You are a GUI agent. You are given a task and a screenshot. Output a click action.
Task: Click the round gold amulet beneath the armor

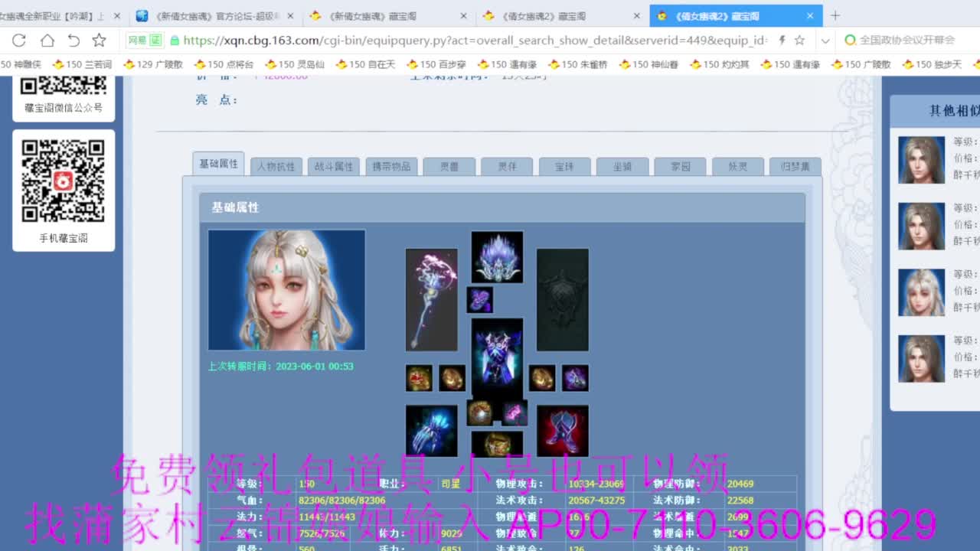point(480,412)
